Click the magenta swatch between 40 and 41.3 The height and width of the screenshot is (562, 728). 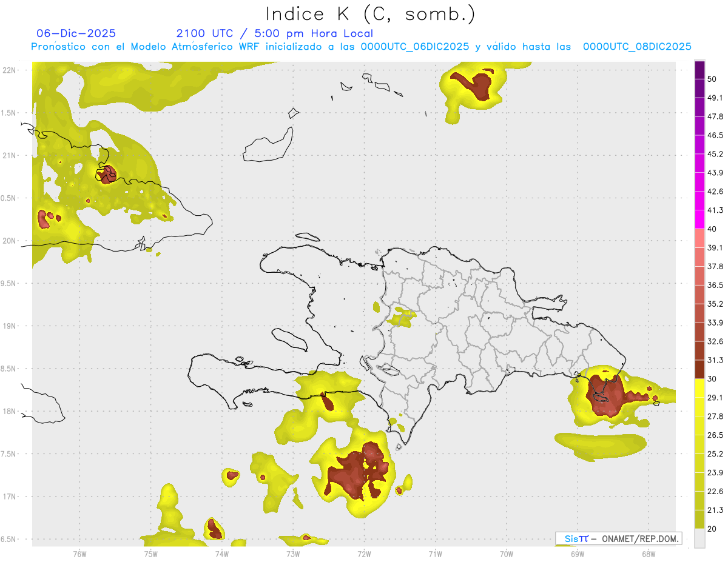tap(700, 219)
